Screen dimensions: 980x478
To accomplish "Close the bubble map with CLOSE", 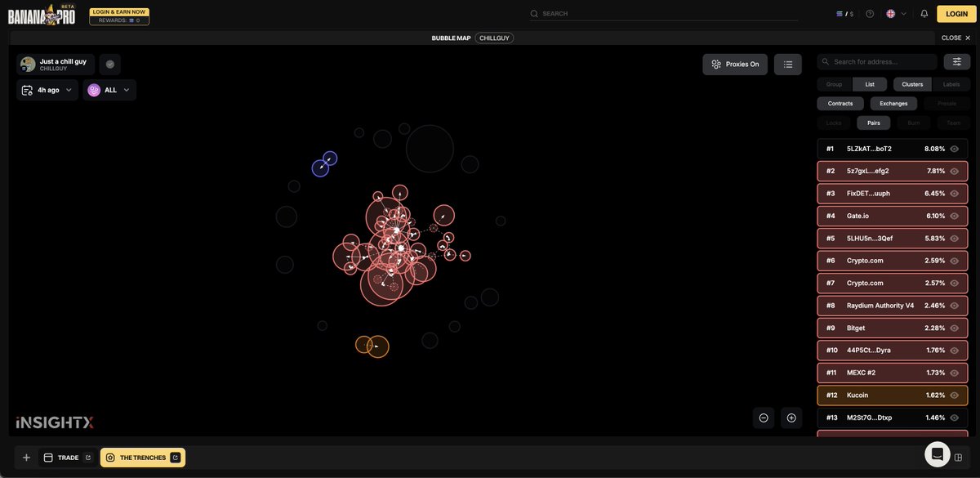I will pyautogui.click(x=955, y=38).
